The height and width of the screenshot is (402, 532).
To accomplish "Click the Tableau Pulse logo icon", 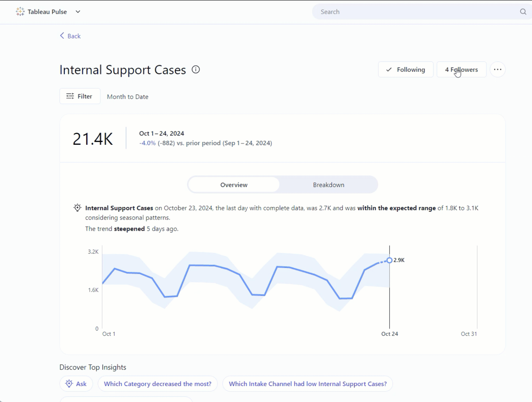I will point(20,12).
